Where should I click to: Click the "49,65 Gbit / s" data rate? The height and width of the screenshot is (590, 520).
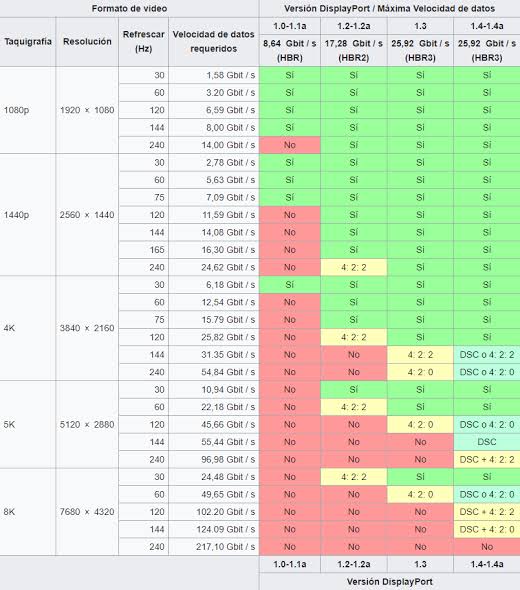(x=228, y=494)
